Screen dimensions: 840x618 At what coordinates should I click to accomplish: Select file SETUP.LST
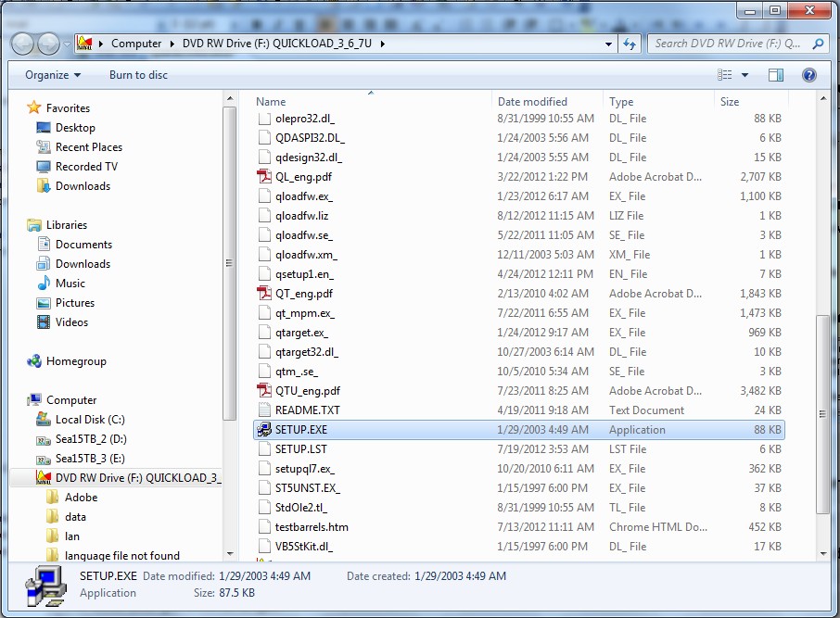pyautogui.click(x=300, y=449)
